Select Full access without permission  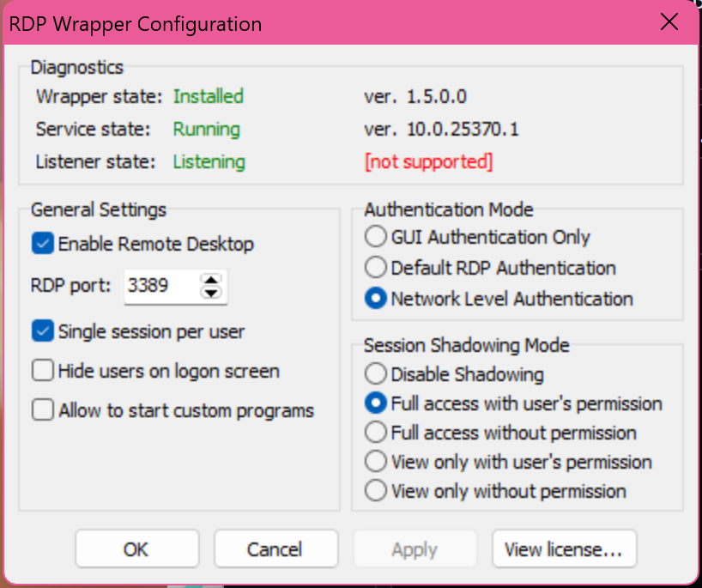coord(374,432)
